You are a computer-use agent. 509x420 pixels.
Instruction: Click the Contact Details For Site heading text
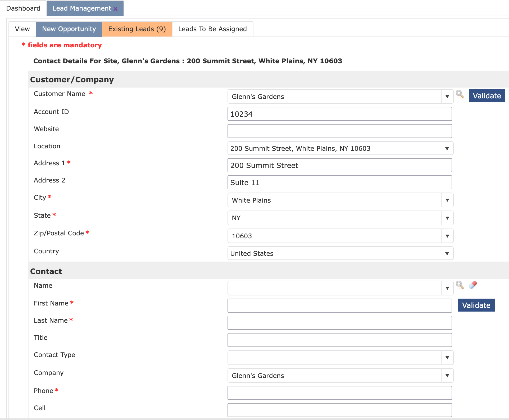pyautogui.click(x=188, y=61)
